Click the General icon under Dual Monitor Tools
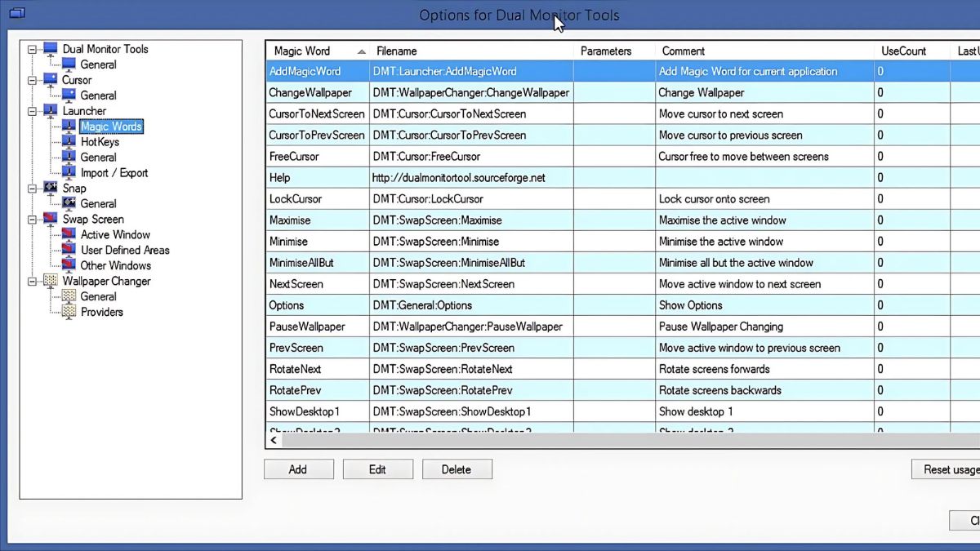 69,64
